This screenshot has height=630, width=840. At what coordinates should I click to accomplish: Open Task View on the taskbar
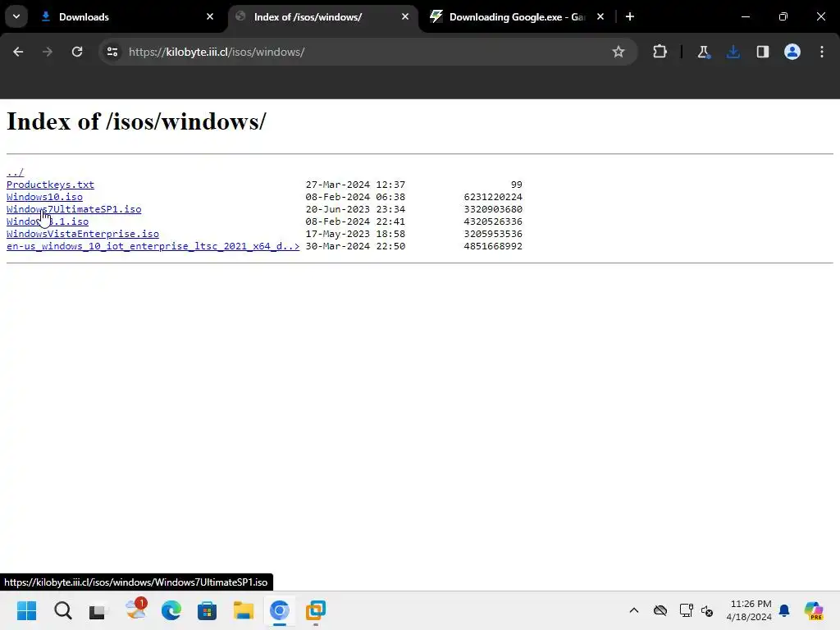(x=98, y=610)
